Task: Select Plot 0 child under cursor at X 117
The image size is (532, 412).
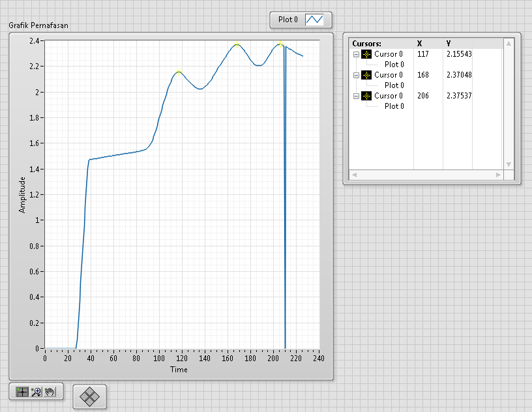Action: pos(394,65)
